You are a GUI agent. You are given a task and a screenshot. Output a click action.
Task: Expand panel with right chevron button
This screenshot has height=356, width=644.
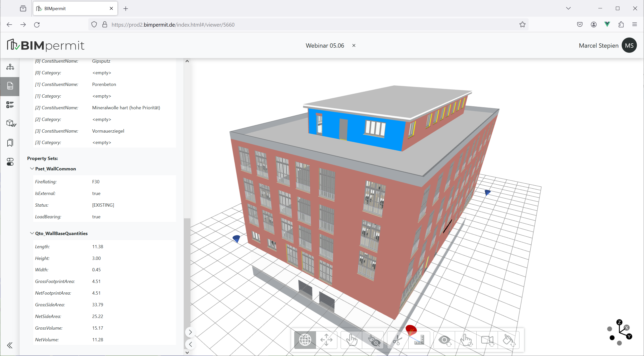[190, 332]
